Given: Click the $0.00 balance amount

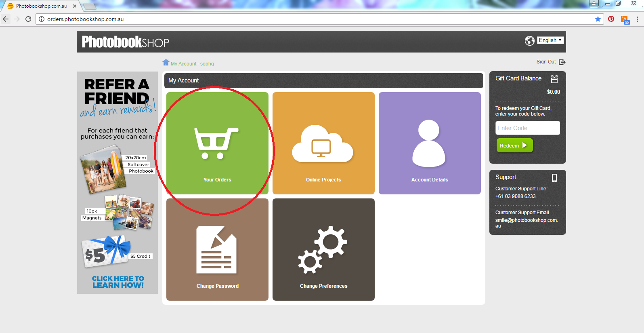Looking at the screenshot, I should (x=554, y=92).
